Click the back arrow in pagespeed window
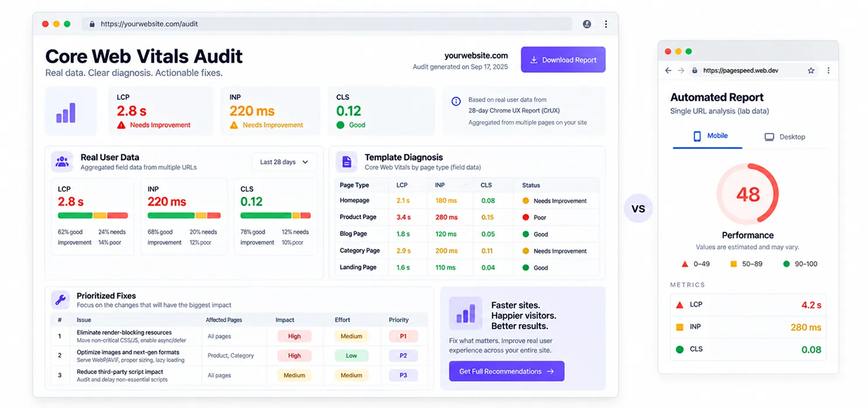This screenshot has height=408, width=868. (x=668, y=71)
